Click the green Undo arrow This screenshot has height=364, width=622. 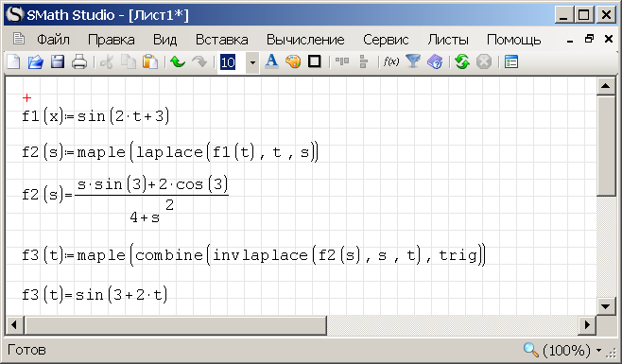(178, 61)
